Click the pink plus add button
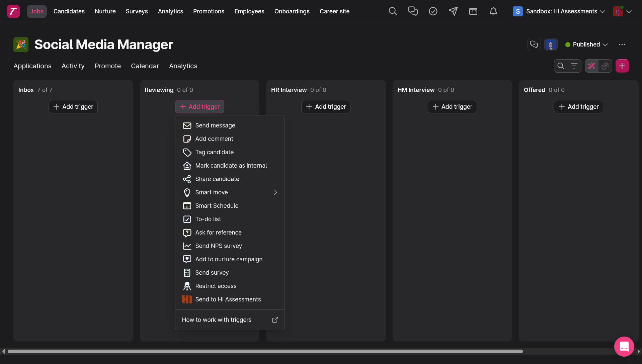The width and height of the screenshot is (642, 364). (622, 66)
